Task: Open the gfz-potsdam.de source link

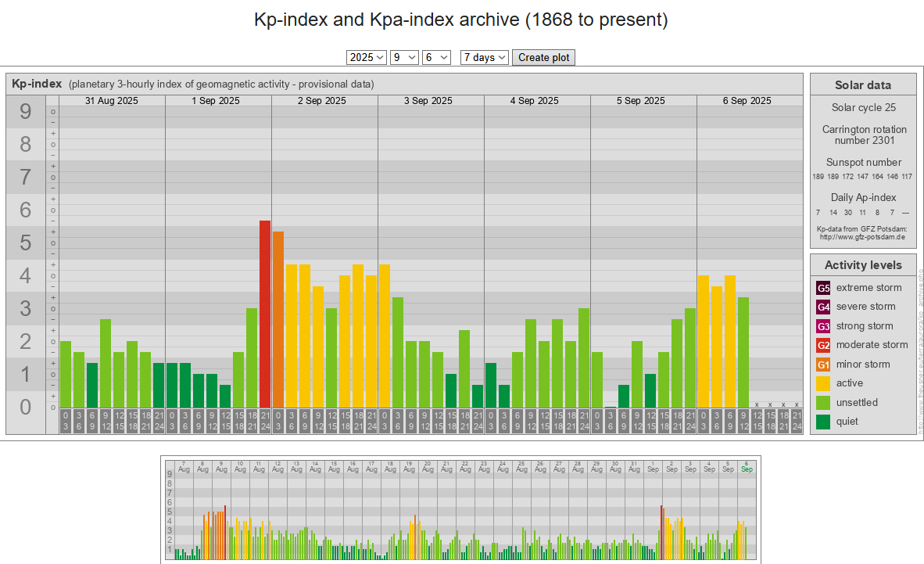Action: (x=862, y=236)
